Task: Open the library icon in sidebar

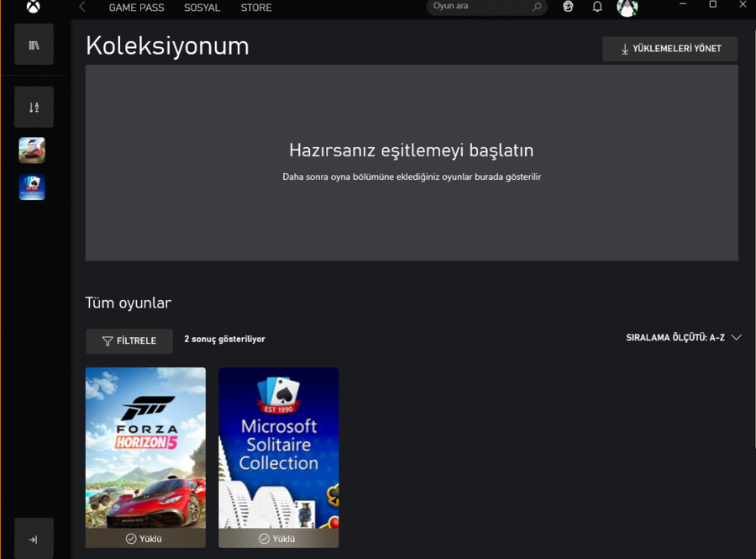Action: (34, 45)
